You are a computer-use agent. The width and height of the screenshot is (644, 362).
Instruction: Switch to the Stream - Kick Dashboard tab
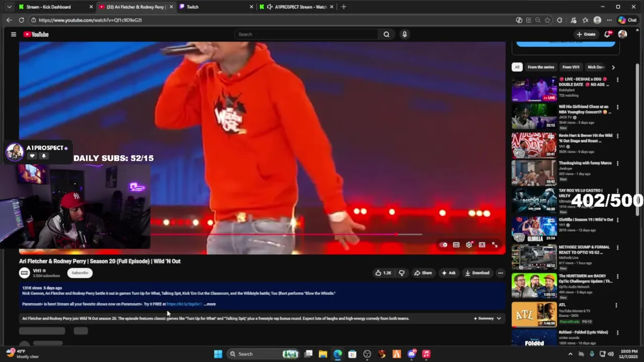[55, 7]
